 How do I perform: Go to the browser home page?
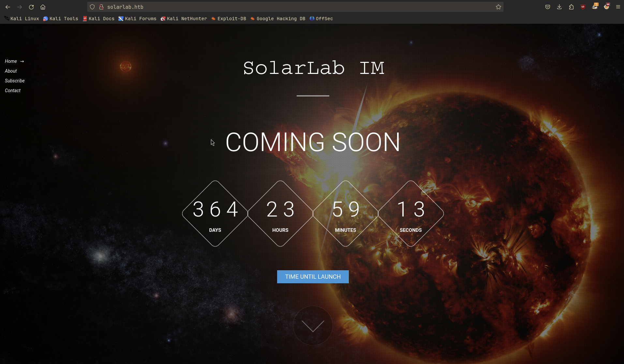point(43,7)
